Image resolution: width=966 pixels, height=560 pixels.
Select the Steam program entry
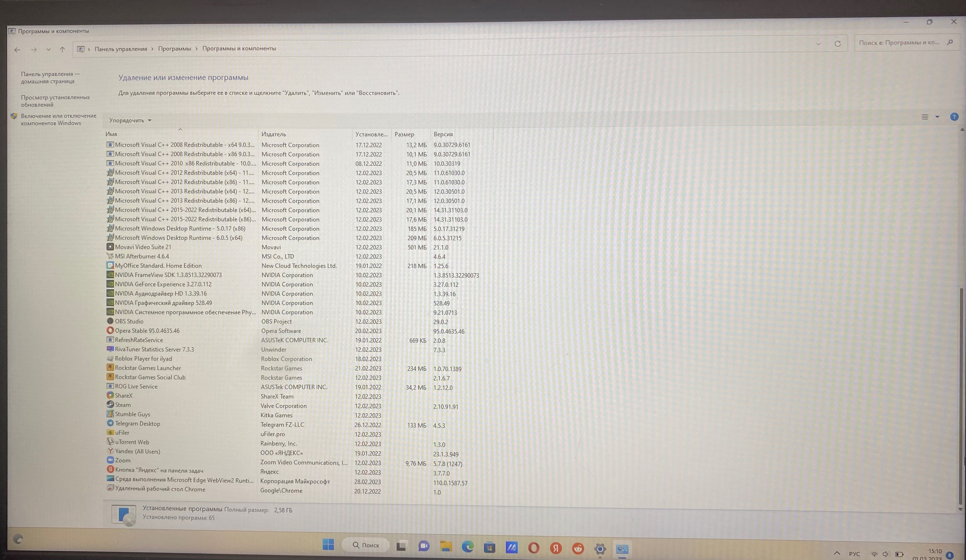pos(123,405)
